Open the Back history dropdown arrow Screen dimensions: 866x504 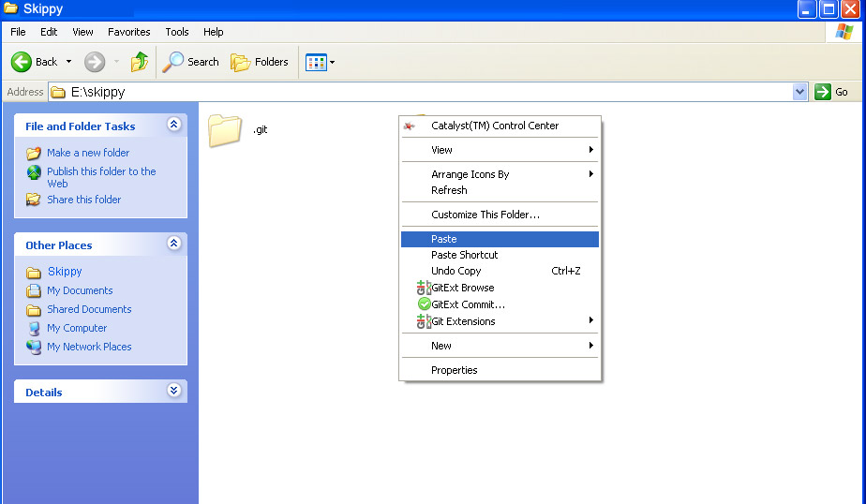pos(69,62)
